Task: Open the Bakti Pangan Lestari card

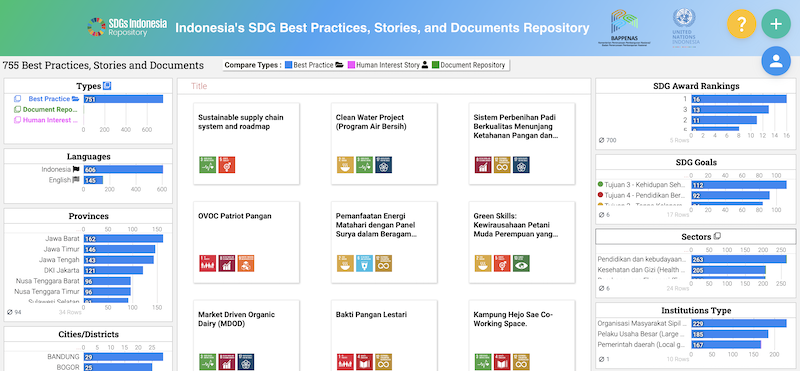Action: 384,335
